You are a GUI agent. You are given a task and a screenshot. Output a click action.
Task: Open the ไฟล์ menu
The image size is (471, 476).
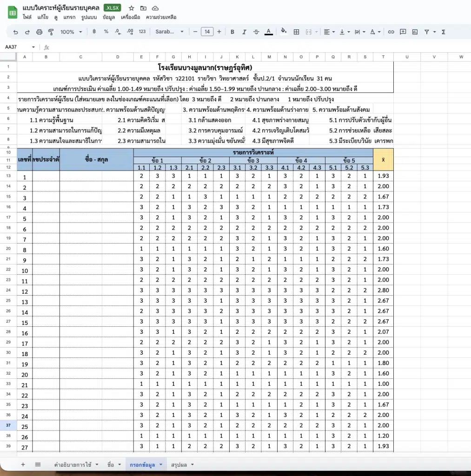click(27, 17)
